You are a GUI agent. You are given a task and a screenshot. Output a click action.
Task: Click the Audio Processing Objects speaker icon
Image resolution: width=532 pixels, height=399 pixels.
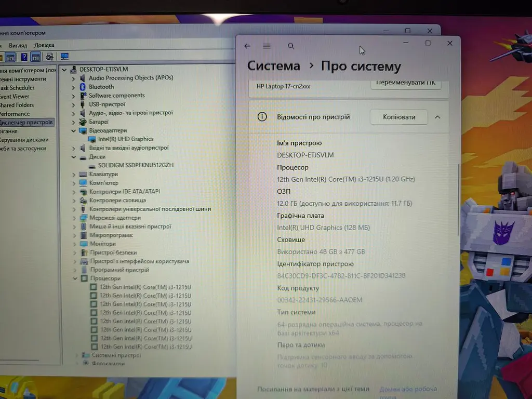83,78
